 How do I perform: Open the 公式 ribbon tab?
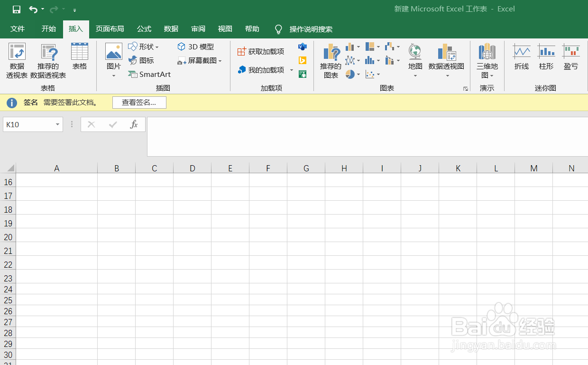(144, 29)
